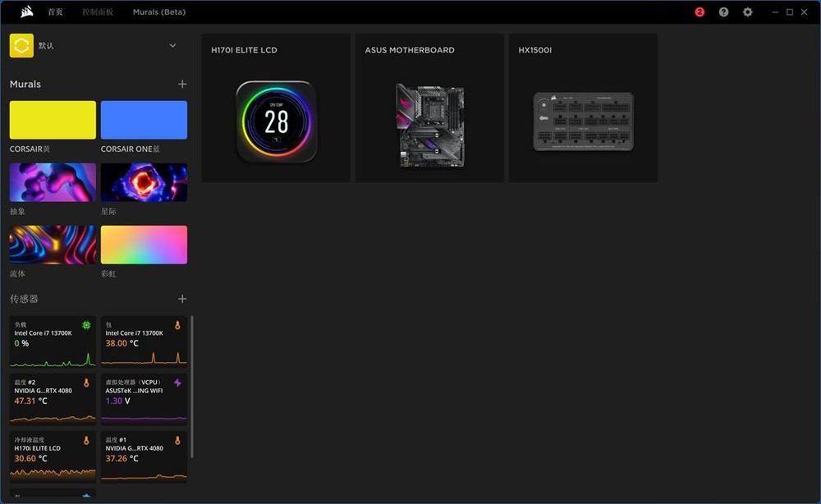Expand the default profile dropdown chevron
Image resolution: width=821 pixels, height=504 pixels.
click(x=172, y=45)
